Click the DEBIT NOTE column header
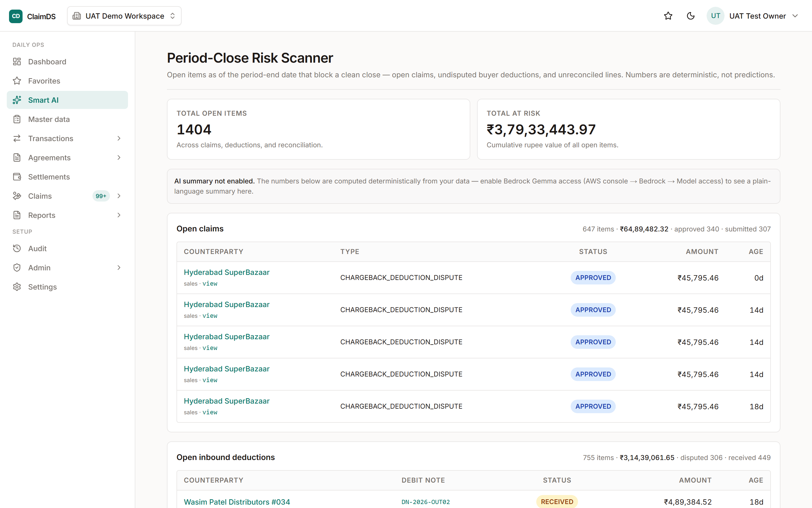 point(423,480)
